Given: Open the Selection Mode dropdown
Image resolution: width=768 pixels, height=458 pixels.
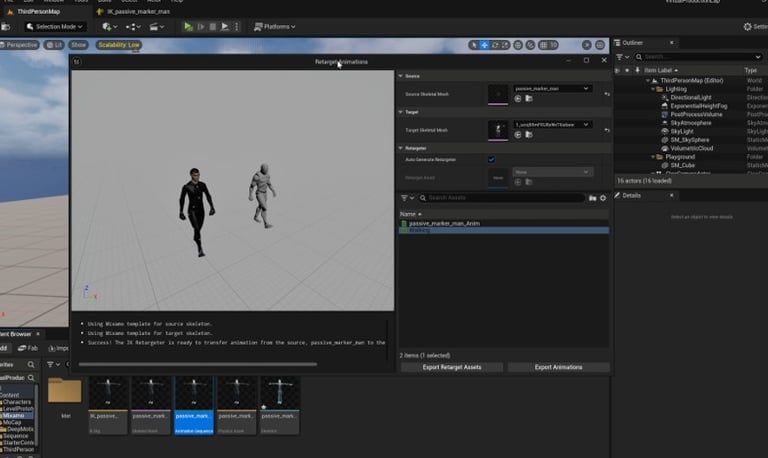Looking at the screenshot, I should coord(55,26).
